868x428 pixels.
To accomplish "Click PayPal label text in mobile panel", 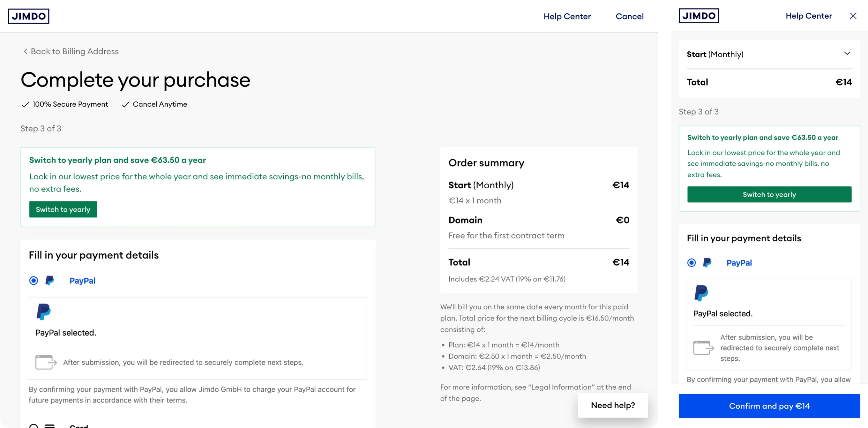I will pos(739,263).
